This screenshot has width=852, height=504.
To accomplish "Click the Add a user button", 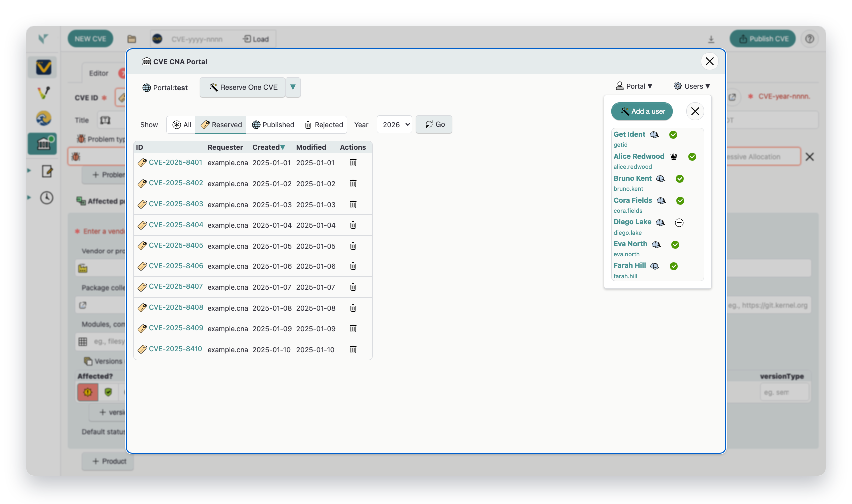I will 641,111.
